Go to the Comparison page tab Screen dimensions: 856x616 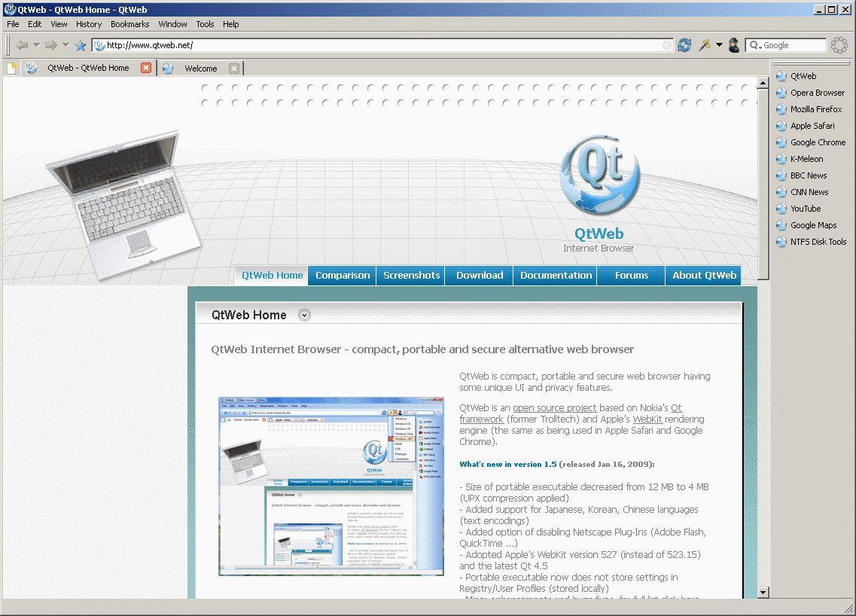(343, 275)
